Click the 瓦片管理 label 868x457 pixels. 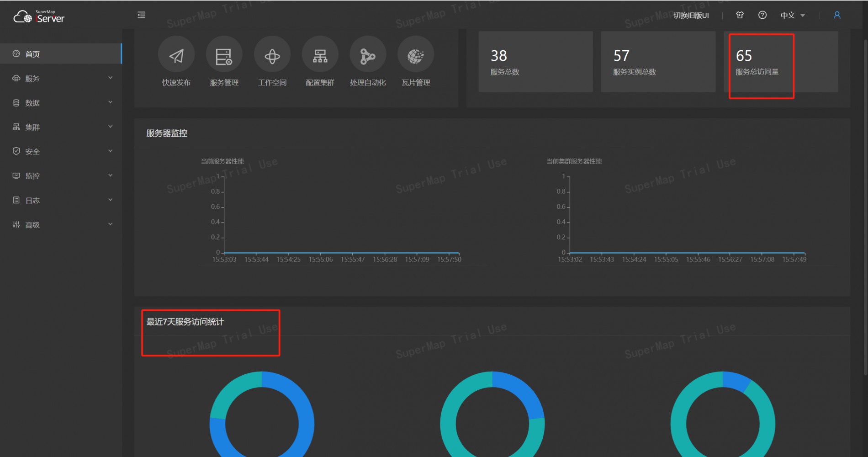(x=416, y=83)
